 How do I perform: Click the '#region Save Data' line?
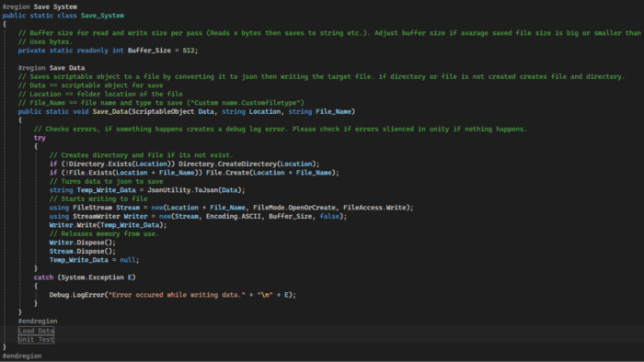[52, 68]
